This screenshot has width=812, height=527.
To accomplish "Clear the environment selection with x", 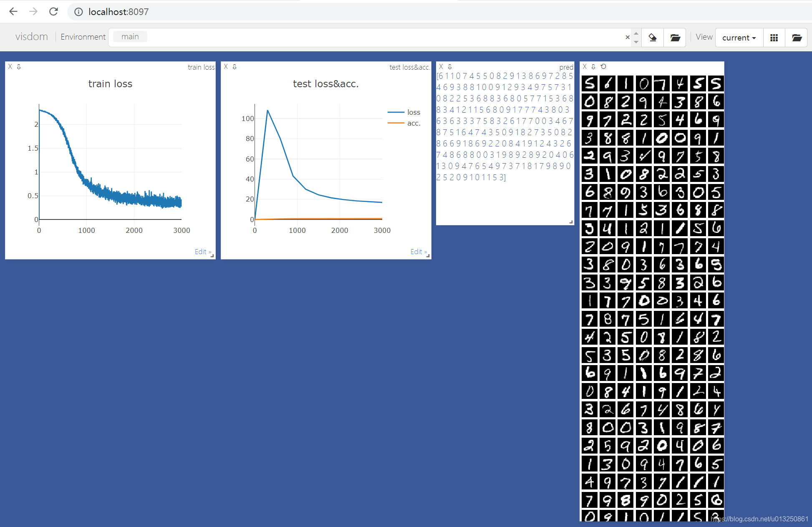I will coord(627,38).
